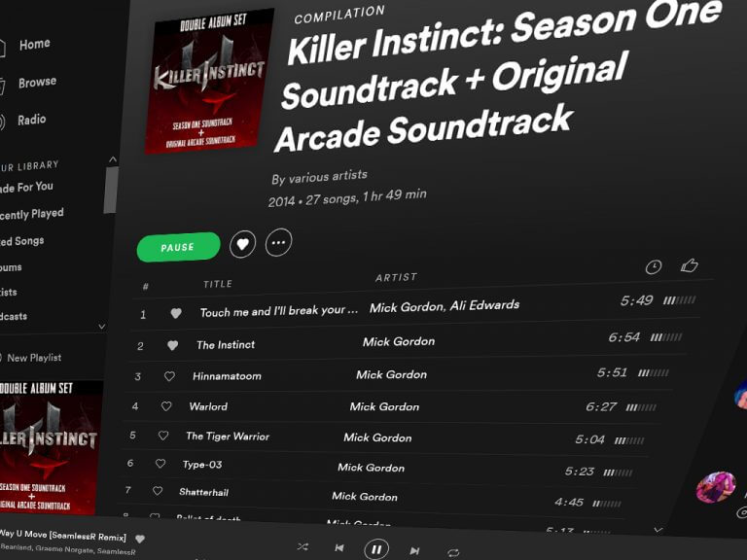Open the album more options menu
Image resolution: width=747 pixels, height=560 pixels.
pos(279,242)
